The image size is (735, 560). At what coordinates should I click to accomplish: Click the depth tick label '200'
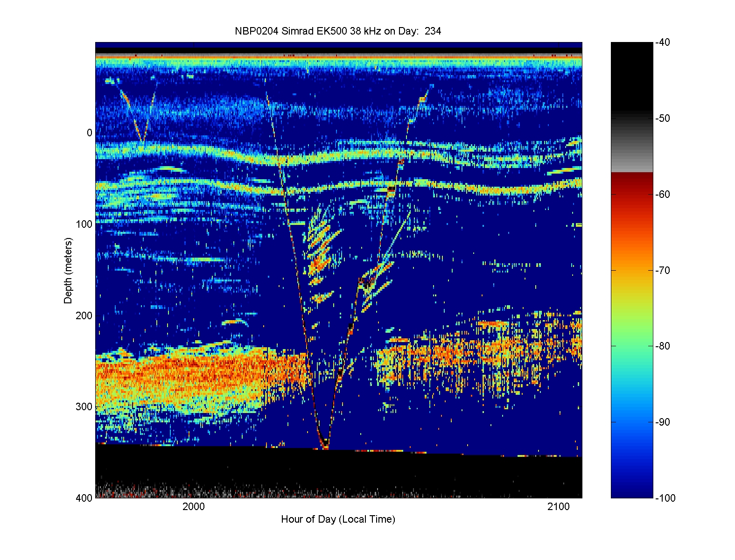tap(84, 315)
